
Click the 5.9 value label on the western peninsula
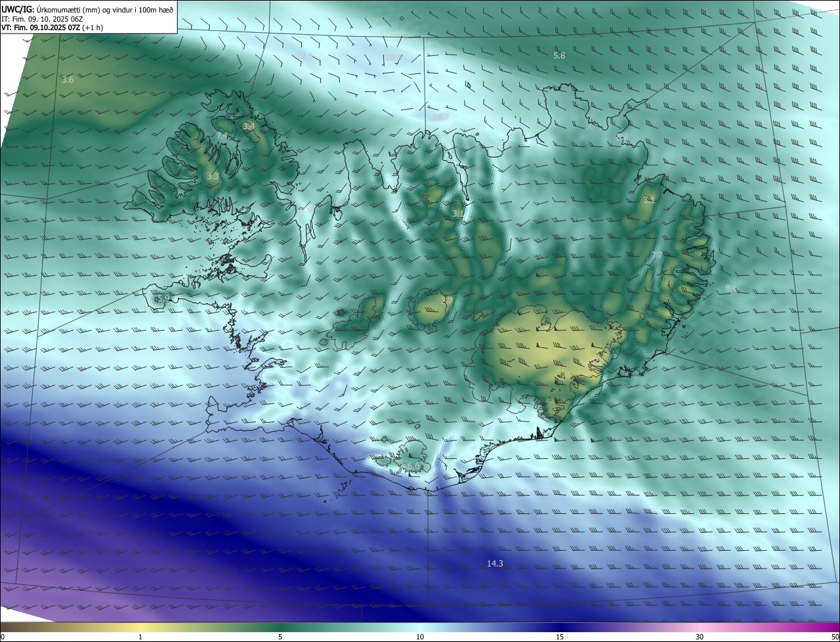[x=163, y=298]
